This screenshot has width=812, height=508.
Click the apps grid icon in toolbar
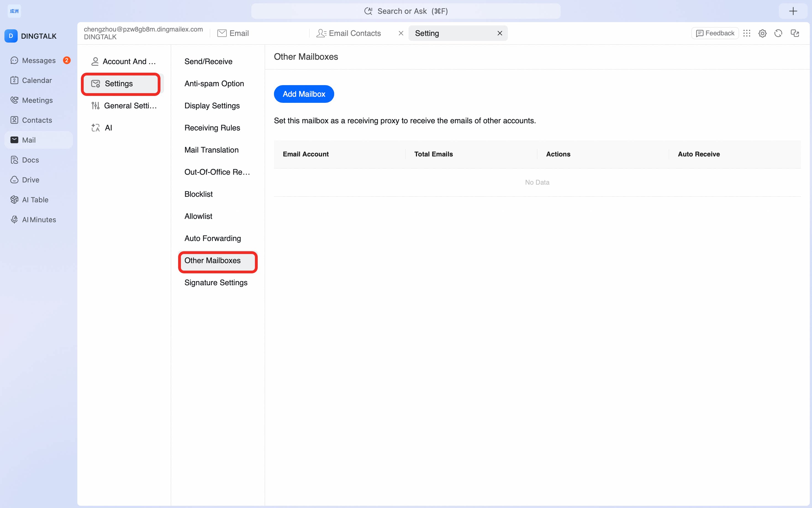[x=747, y=33]
